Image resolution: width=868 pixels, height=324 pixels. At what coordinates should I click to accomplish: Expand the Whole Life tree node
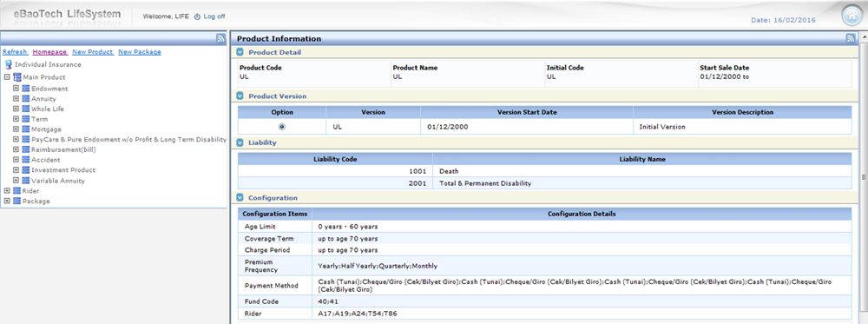click(16, 109)
